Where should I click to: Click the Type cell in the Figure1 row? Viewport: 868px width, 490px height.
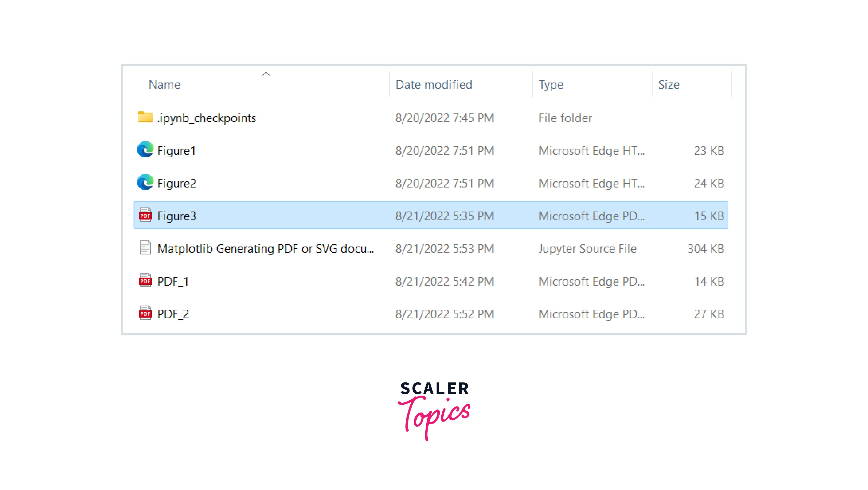click(x=592, y=151)
